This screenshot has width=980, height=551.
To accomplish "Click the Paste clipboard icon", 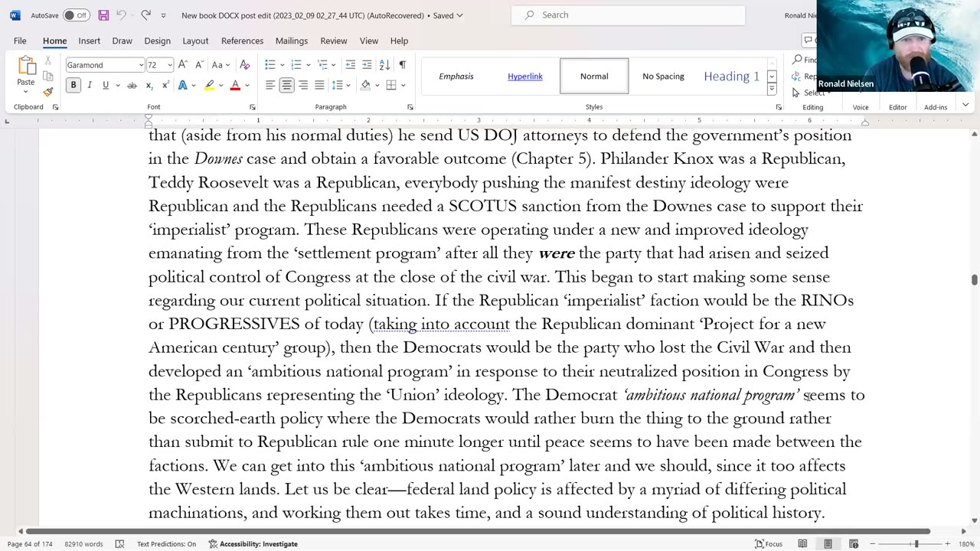I will (x=26, y=66).
